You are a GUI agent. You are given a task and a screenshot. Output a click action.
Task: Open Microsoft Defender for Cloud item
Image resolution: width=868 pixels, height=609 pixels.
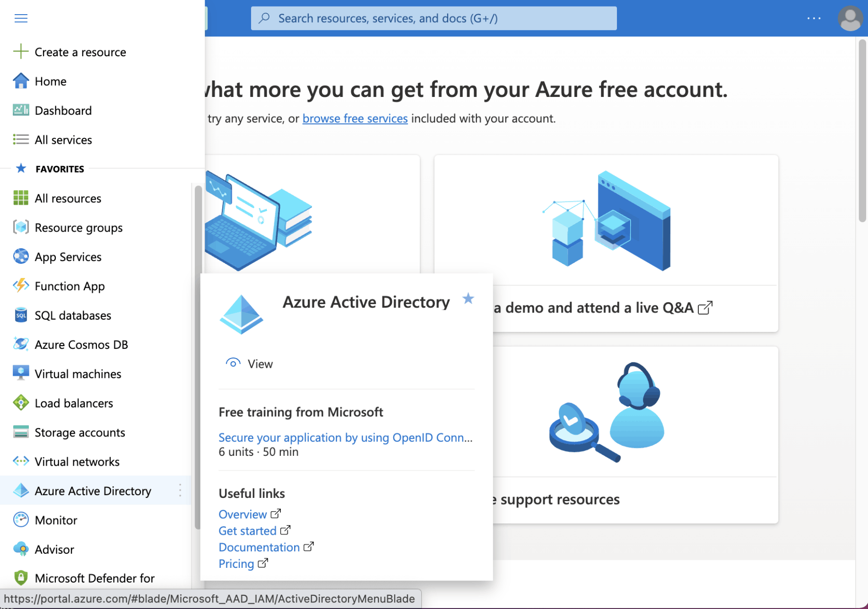point(95,578)
